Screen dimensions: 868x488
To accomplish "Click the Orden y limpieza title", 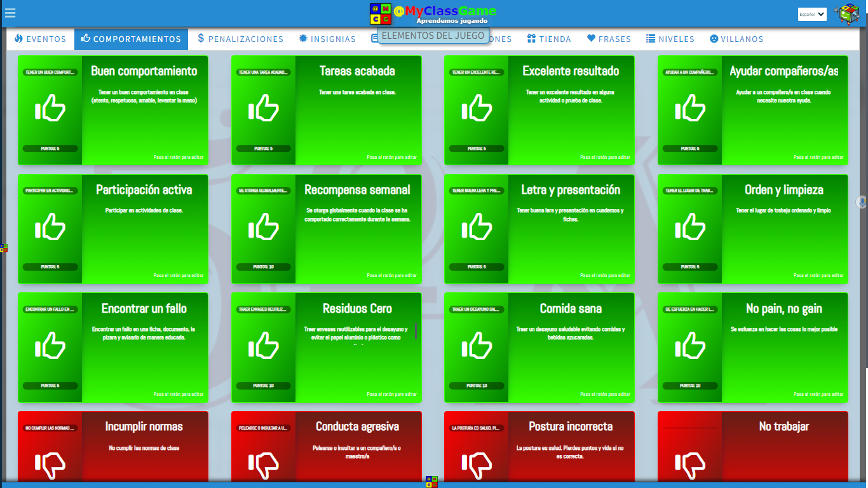I will click(784, 189).
